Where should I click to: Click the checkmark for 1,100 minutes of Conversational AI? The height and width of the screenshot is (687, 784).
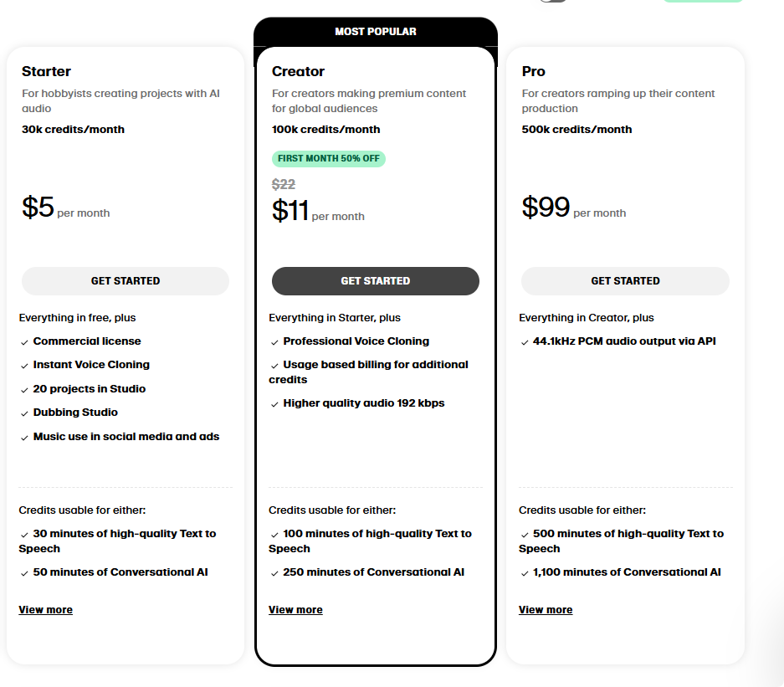pos(525,573)
